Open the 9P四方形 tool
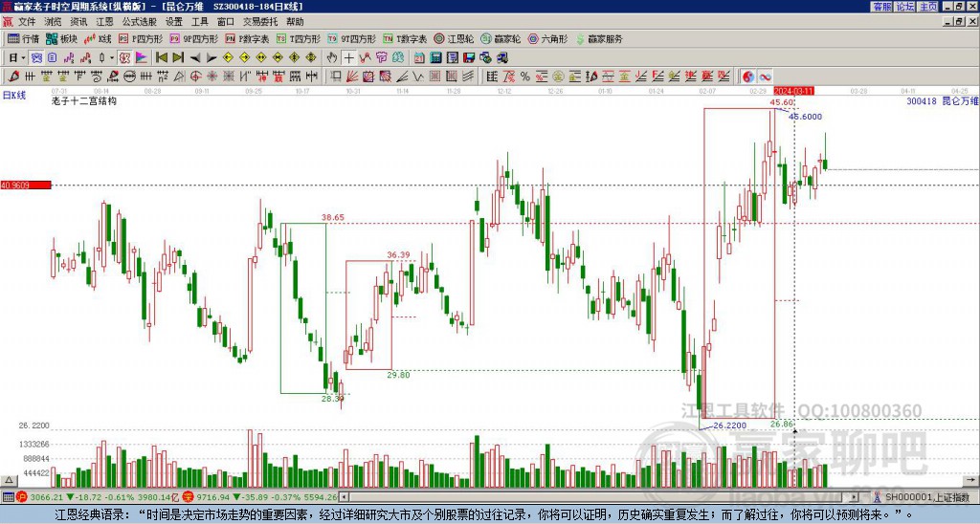This screenshot has width=980, height=524. [x=193, y=38]
